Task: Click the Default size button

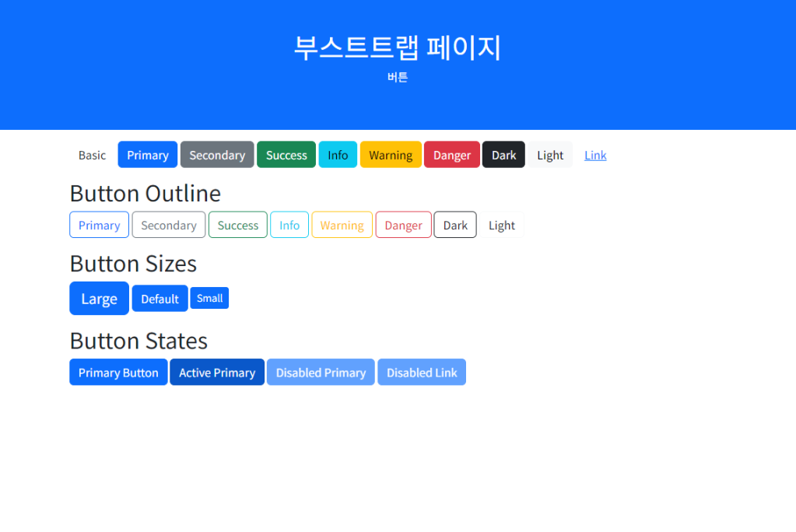Action: [160, 299]
